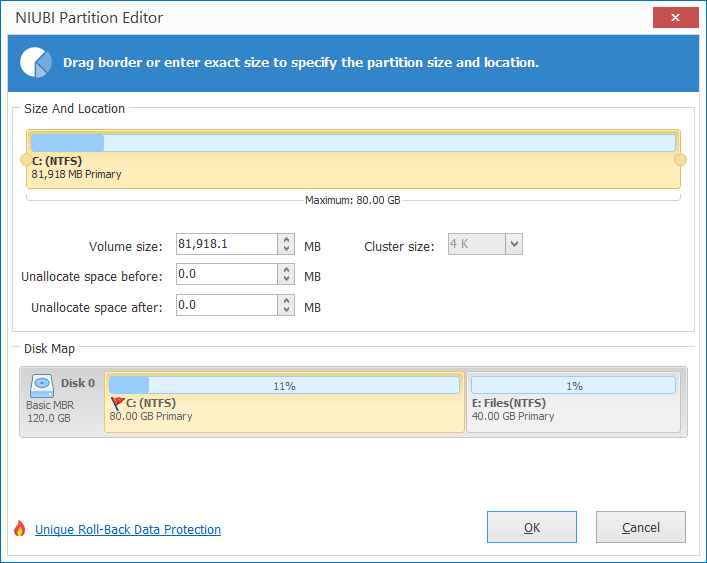
Task: Confirm changes with OK button
Action: pyautogui.click(x=532, y=527)
